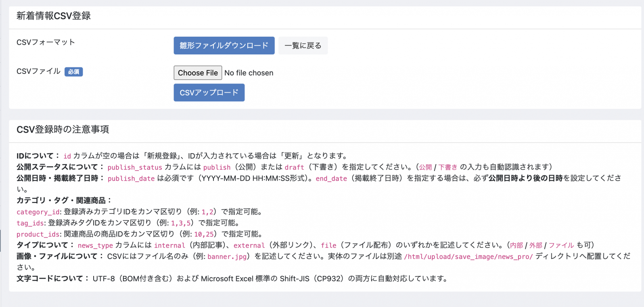
Task: Click the 'draft' code text
Action: [x=295, y=167]
